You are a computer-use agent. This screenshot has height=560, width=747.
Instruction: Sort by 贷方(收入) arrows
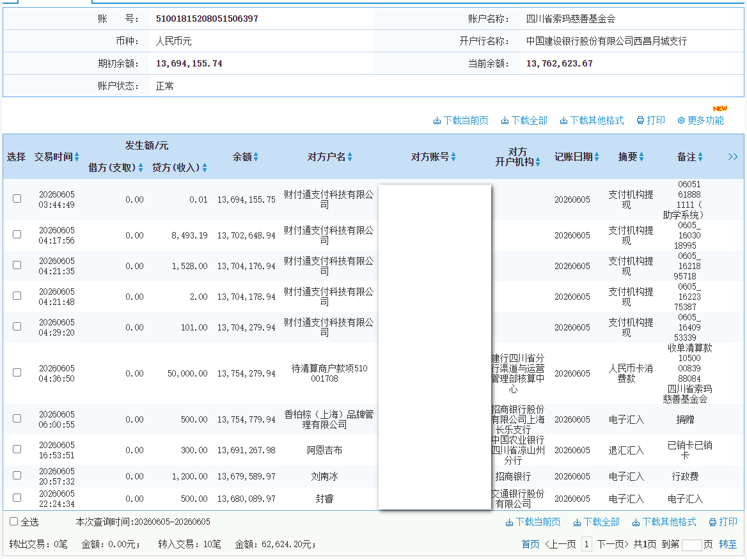click(x=205, y=167)
